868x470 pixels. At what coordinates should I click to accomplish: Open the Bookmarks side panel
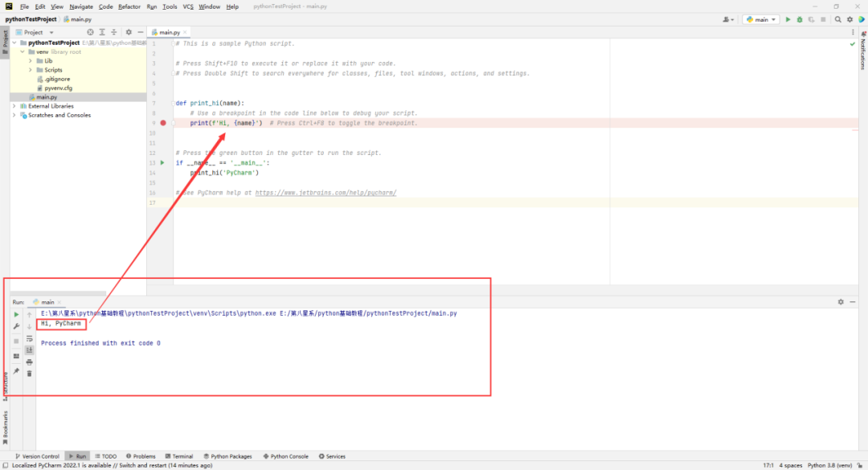5,428
